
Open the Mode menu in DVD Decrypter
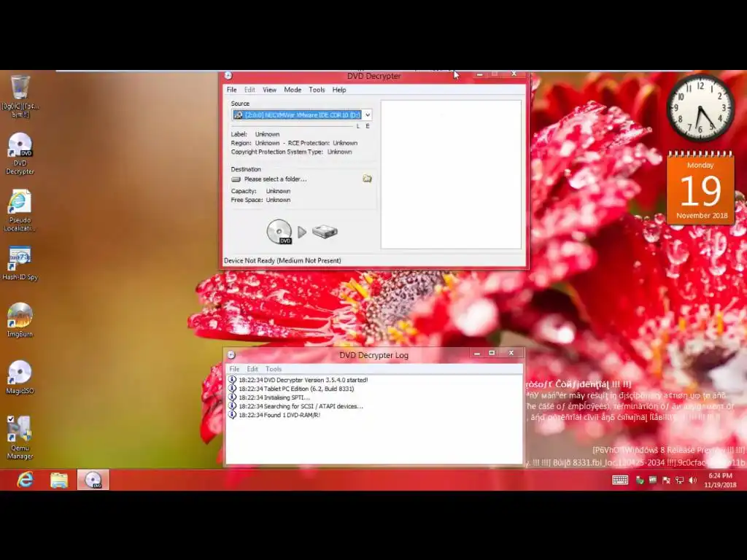click(x=293, y=90)
